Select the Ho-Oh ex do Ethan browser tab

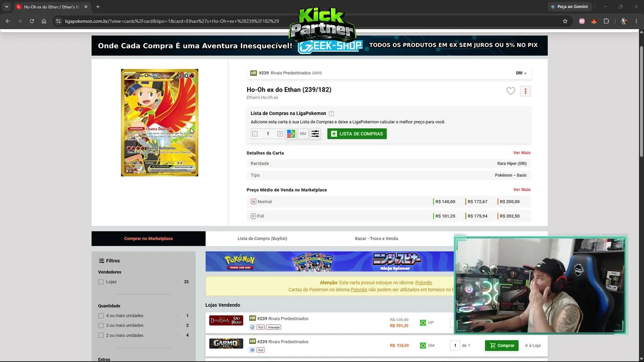coord(52,7)
